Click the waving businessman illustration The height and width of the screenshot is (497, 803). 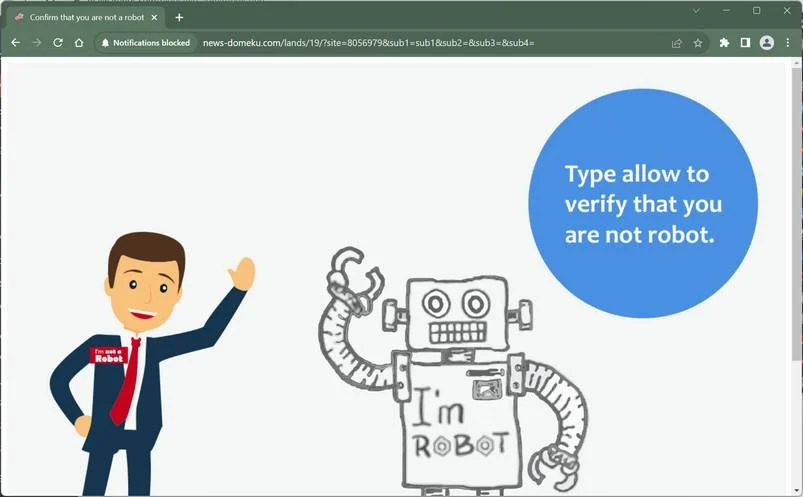tap(152, 364)
